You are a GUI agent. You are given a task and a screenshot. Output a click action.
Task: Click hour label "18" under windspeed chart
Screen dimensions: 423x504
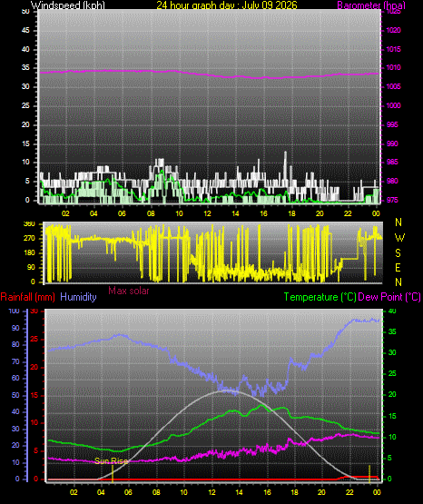(x=291, y=213)
